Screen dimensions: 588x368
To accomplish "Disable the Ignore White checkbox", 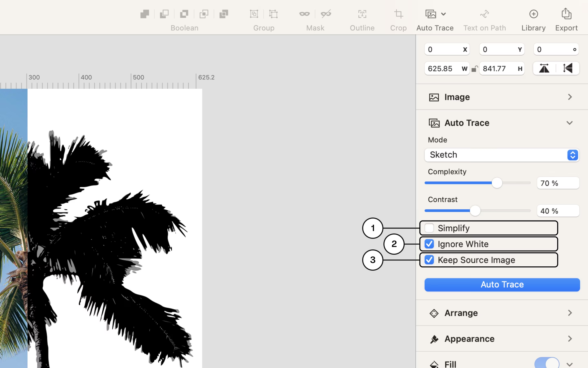I will click(x=429, y=244).
